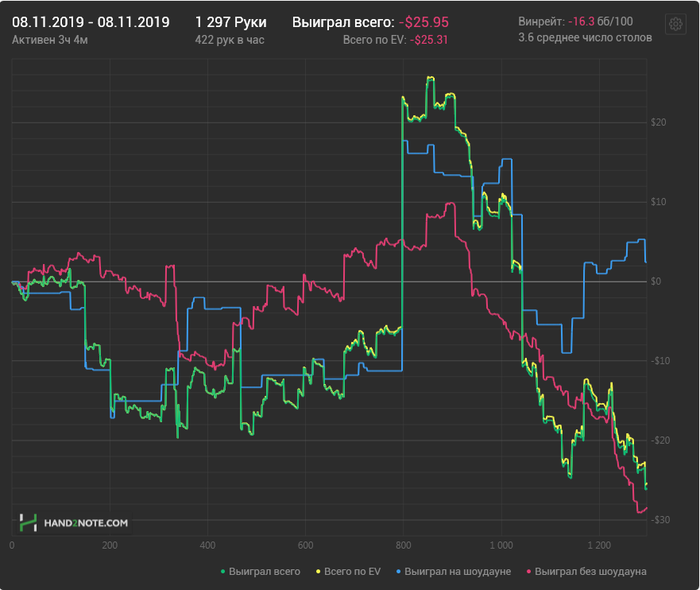Click the '800' x-axis label
The width and height of the screenshot is (700, 590).
pyautogui.click(x=403, y=545)
